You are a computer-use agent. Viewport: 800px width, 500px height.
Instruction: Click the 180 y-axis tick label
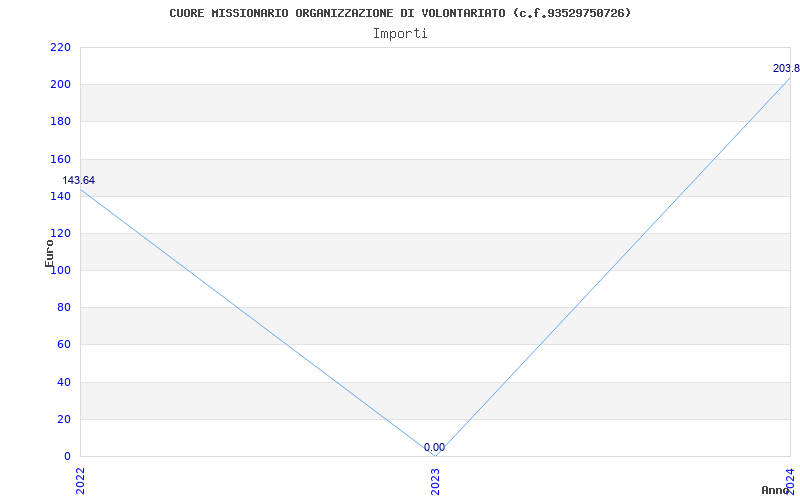click(x=60, y=122)
